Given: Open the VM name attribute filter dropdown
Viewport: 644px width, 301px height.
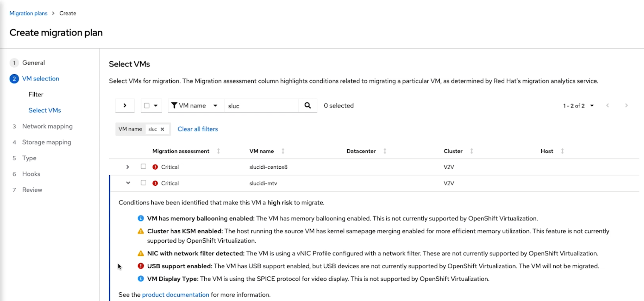Looking at the screenshot, I should point(215,105).
